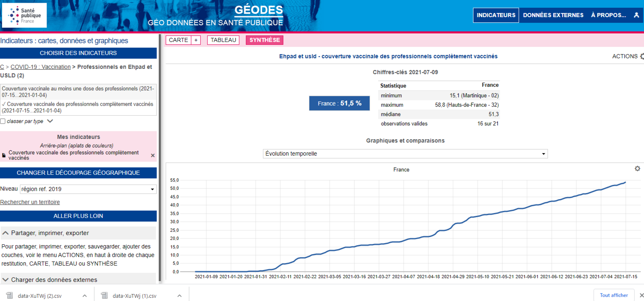This screenshot has height=301, width=644.
Task: Expand Charger des données externes section
Action: [x=78, y=280]
